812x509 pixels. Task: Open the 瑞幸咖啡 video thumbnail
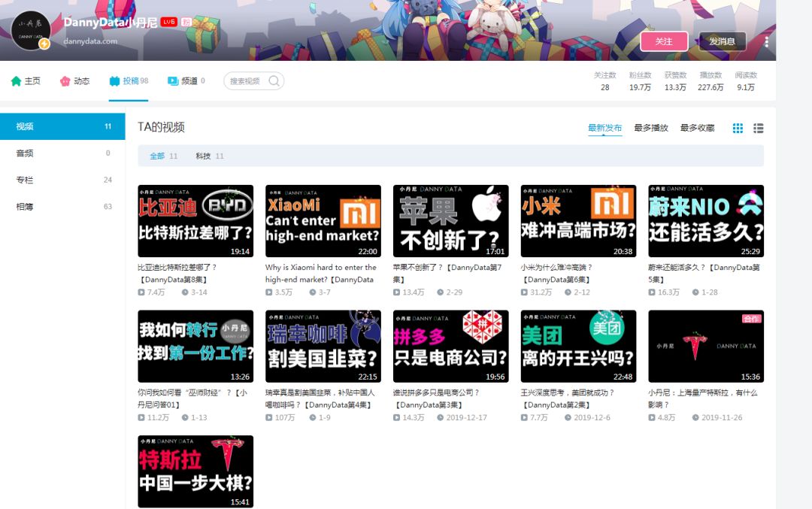click(x=323, y=347)
